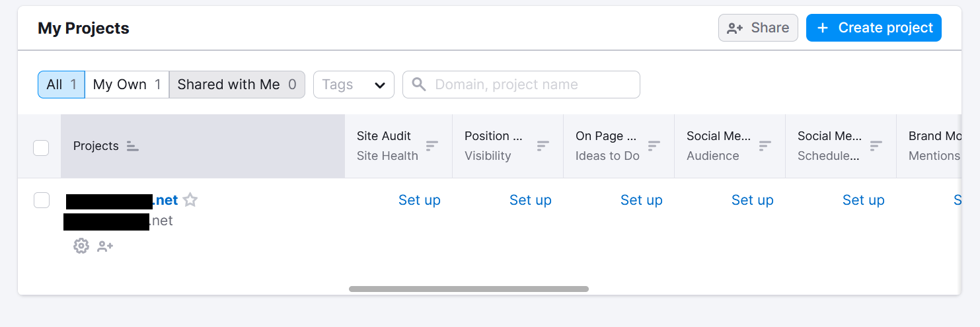Sort by Social Media Audience icon
Screen dimensions: 980x327
(x=765, y=146)
